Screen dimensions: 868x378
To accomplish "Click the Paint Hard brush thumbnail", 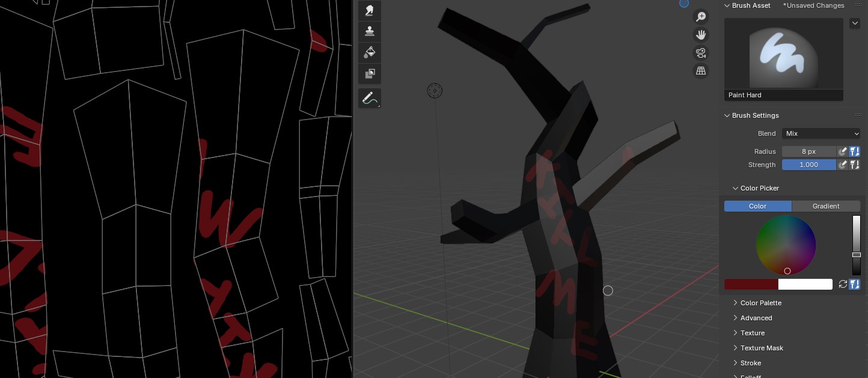I will click(x=783, y=54).
